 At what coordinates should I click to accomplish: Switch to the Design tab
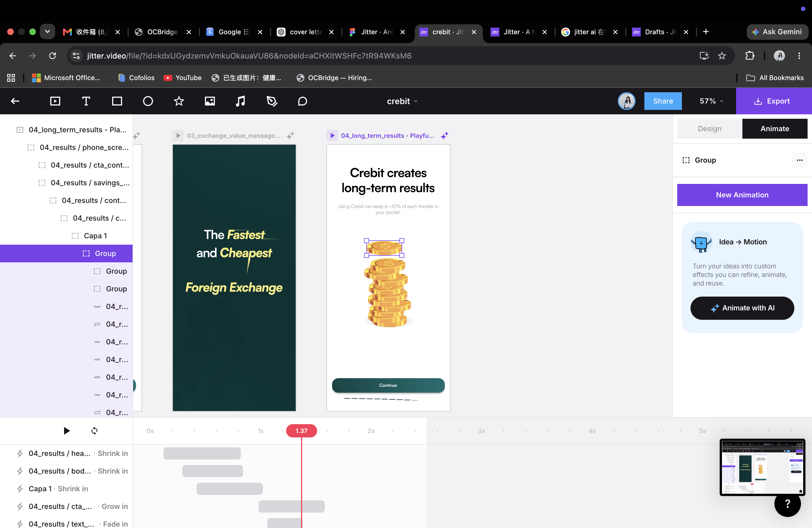[x=709, y=129]
